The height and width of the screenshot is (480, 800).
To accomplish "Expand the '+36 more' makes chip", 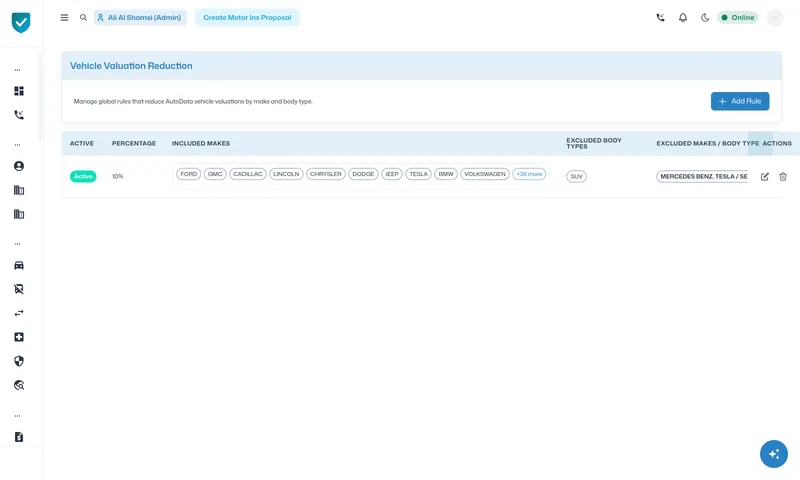I will [529, 174].
